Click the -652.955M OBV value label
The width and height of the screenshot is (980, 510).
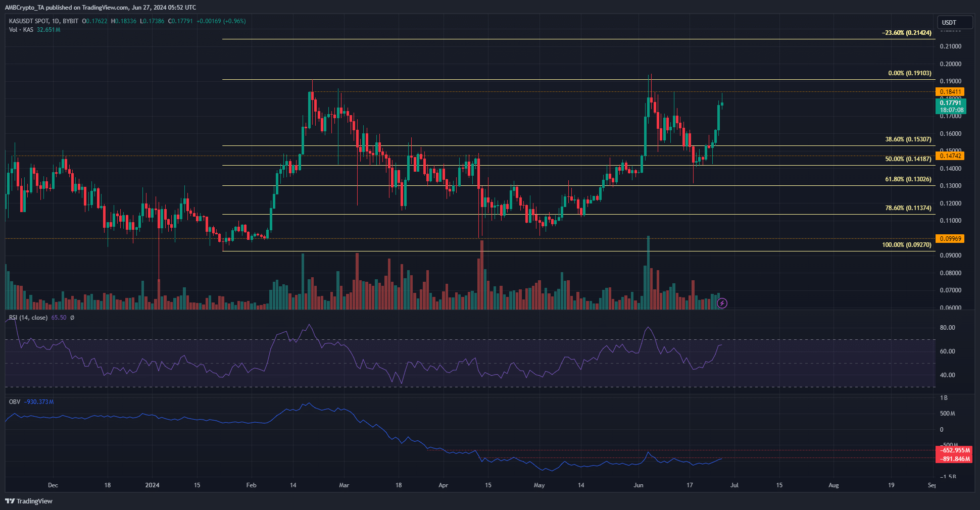click(x=954, y=450)
